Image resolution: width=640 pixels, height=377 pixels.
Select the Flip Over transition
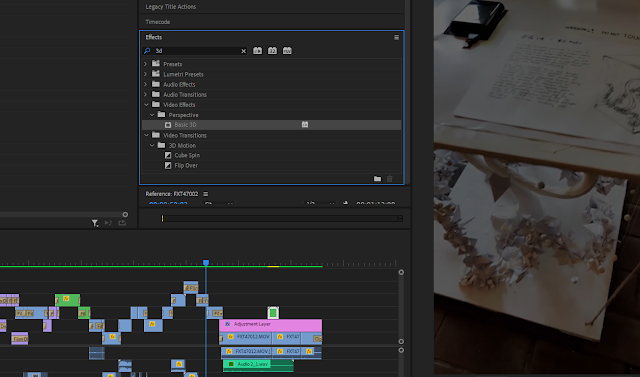tap(186, 166)
